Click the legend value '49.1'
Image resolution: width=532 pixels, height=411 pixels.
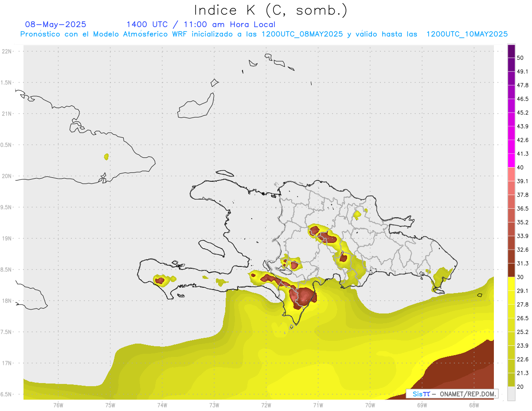523,72
